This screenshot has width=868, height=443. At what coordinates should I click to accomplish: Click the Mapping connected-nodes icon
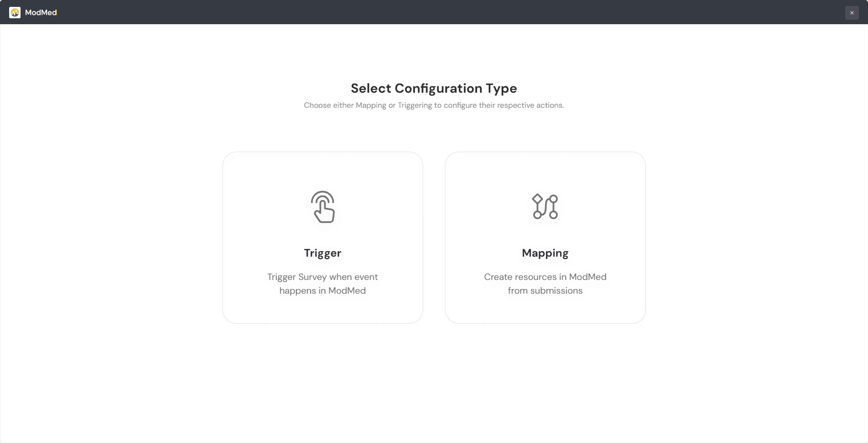coord(545,206)
